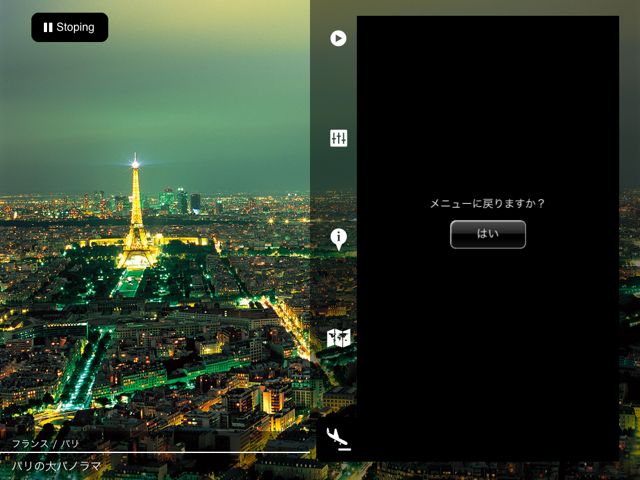Click the はい confirmation button

[488, 234]
